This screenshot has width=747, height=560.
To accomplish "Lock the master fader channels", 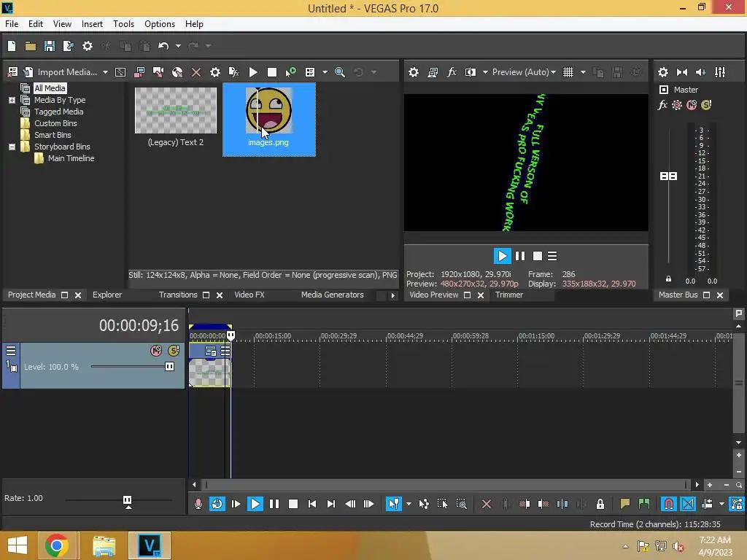I will click(x=668, y=279).
